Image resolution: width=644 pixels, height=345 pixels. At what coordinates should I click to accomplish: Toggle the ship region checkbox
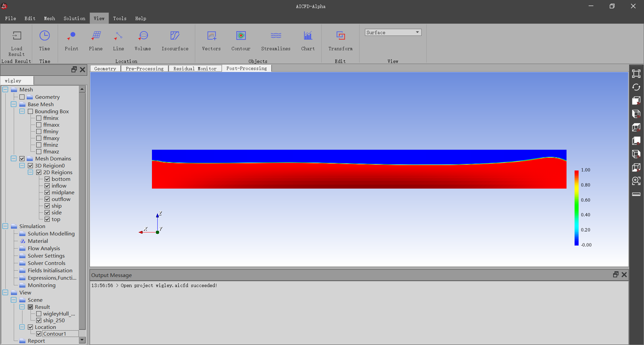[x=47, y=206]
